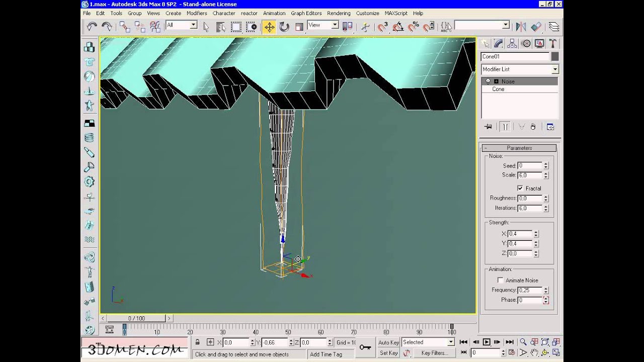
Task: Toggle Window/Crossing selection mode
Action: (251, 27)
